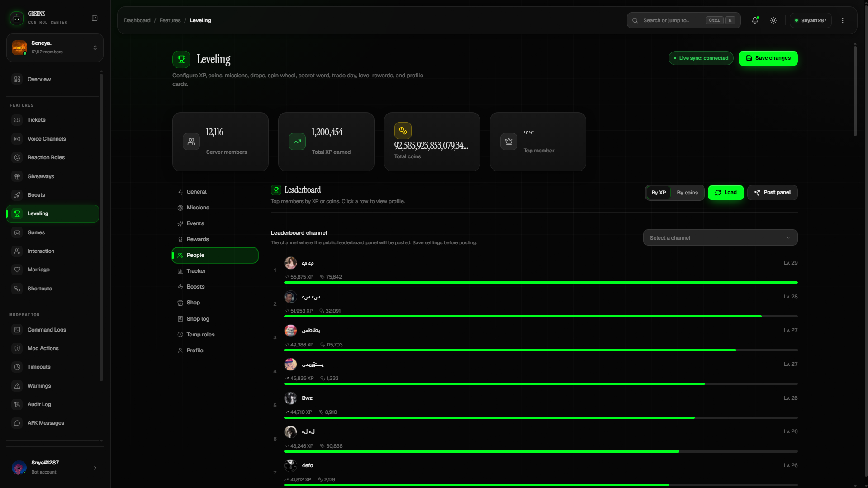Open Bwz leaderboard row avatar
The width and height of the screenshot is (868, 488).
290,398
